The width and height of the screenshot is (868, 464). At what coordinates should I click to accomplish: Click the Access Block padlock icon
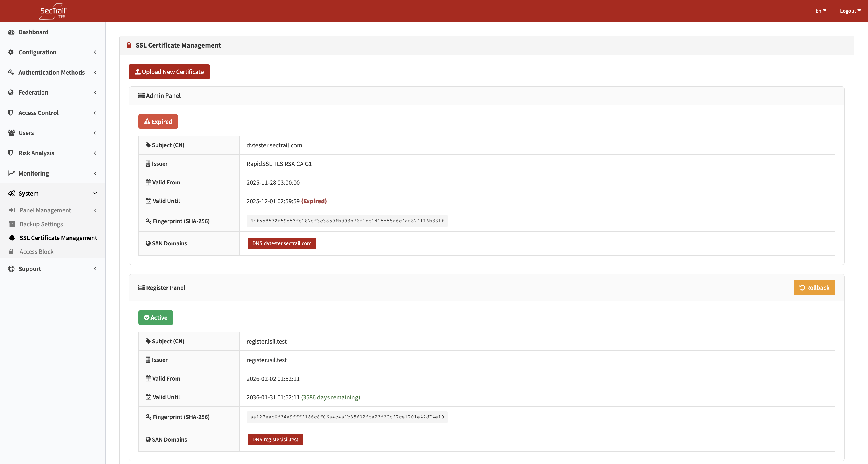click(x=11, y=251)
